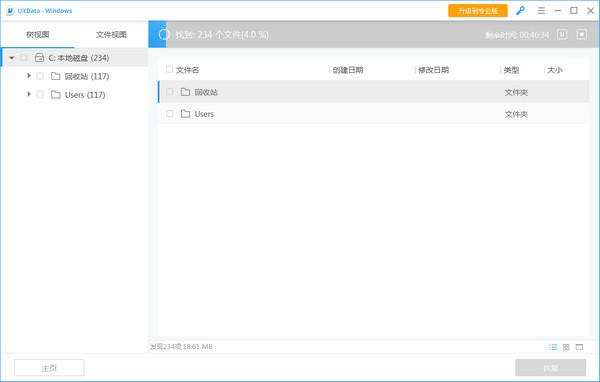
Task: Stop the scan with stop icon
Action: click(x=582, y=34)
